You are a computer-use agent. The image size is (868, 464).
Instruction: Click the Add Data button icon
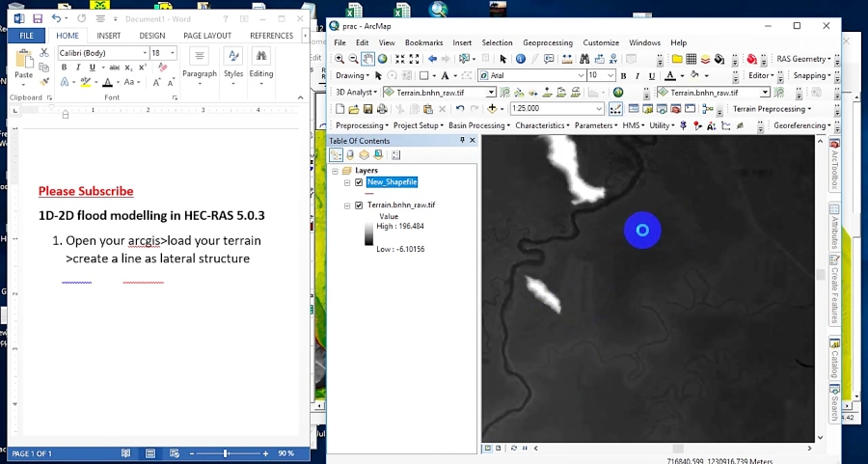click(491, 109)
